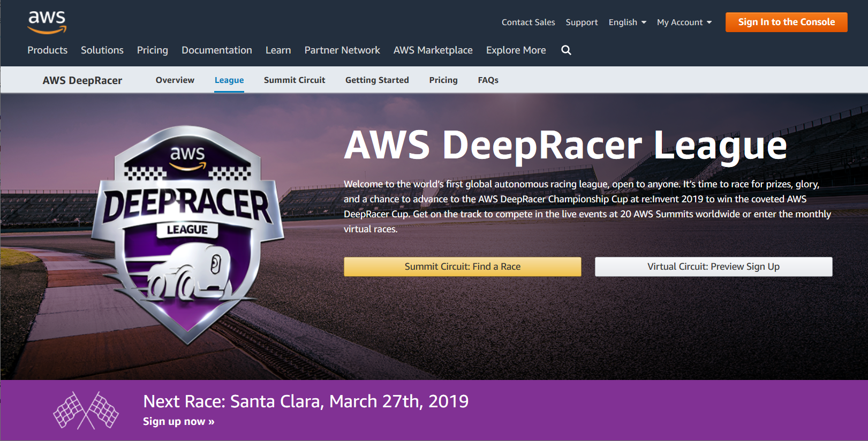Screen dimensions: 868x441
Task: Expand the English language dropdown
Action: tap(627, 22)
